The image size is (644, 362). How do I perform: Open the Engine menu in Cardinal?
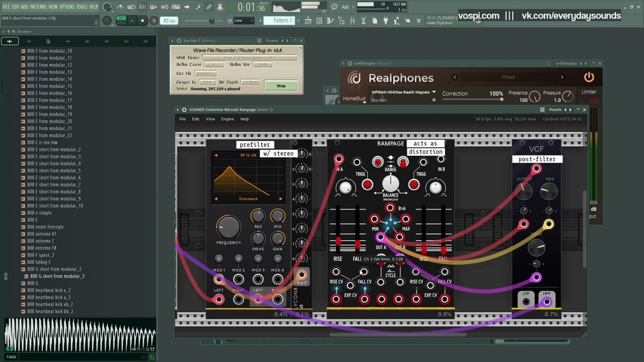[227, 119]
